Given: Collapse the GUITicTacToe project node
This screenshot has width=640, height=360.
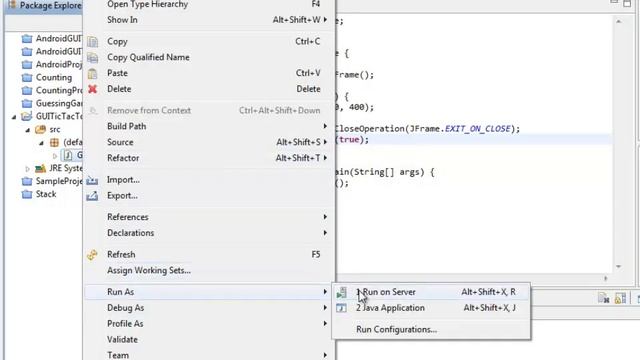Looking at the screenshot, I should tap(14, 117).
